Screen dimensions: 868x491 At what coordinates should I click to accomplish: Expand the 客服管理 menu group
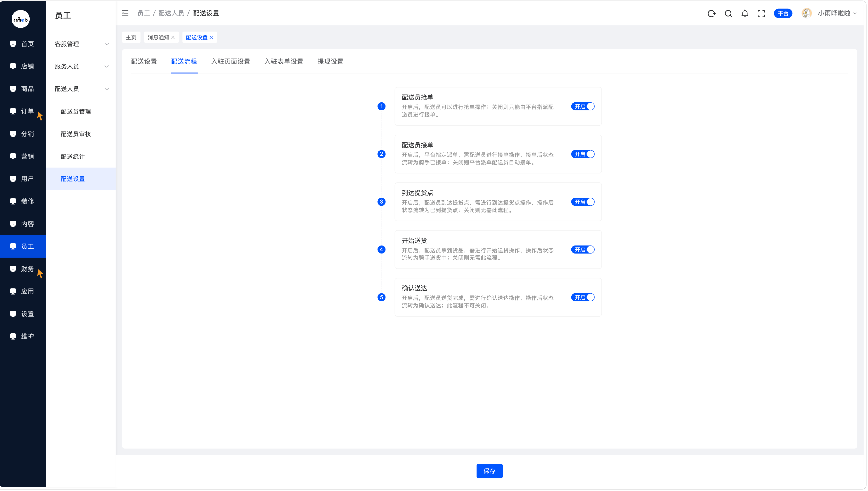[x=81, y=44]
